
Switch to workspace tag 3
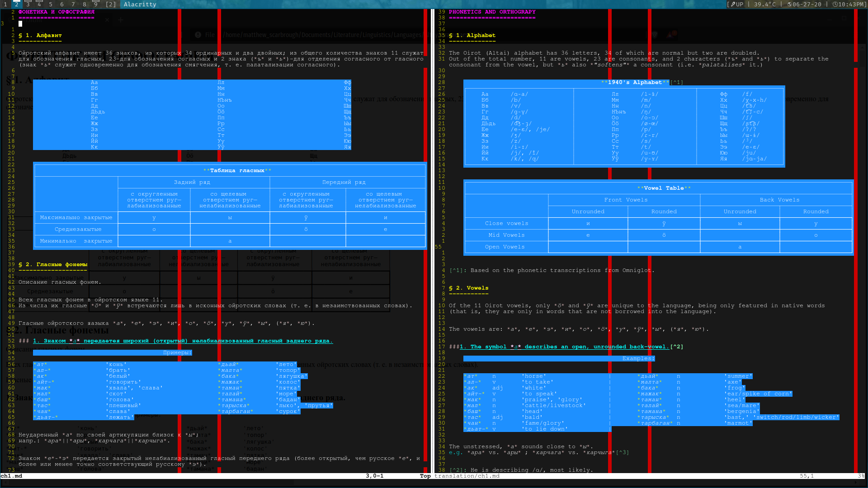28,5
